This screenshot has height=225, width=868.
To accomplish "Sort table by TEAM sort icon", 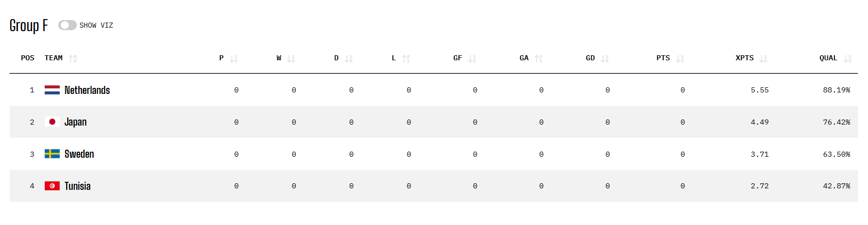I will [x=73, y=58].
